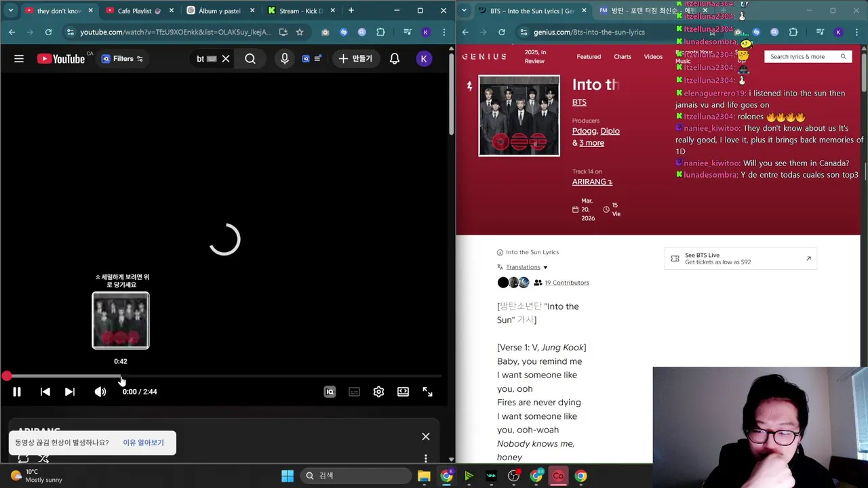The width and height of the screenshot is (868, 488).
Task: Close the ARIRANG playlist panel
Action: point(426,436)
